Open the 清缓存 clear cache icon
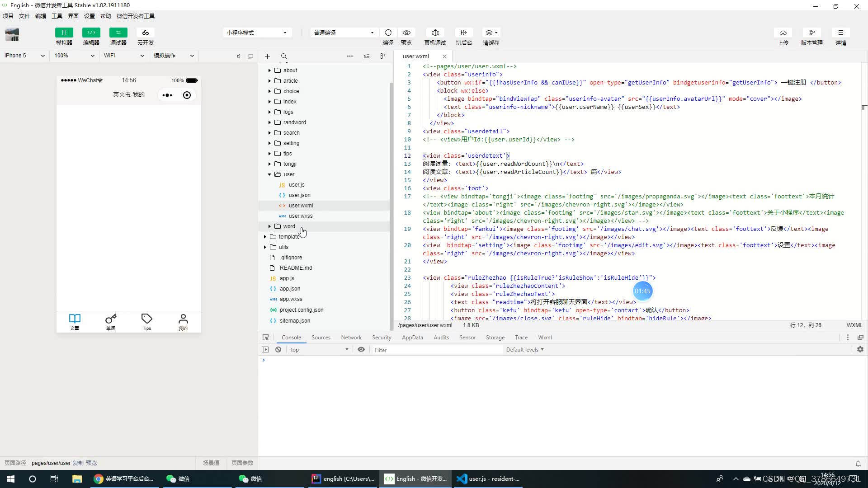This screenshot has height=488, width=868. pos(491,33)
